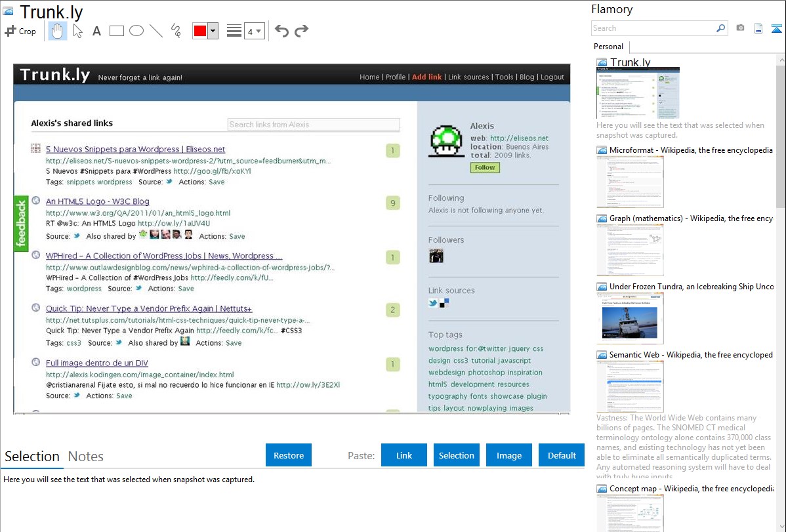Viewport: 786px width, 532px height.
Task: Click the Add link nav item
Action: (426, 77)
